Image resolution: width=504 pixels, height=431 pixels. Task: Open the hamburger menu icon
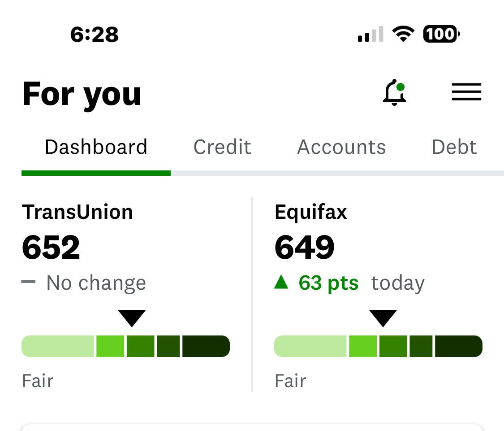coord(466,92)
